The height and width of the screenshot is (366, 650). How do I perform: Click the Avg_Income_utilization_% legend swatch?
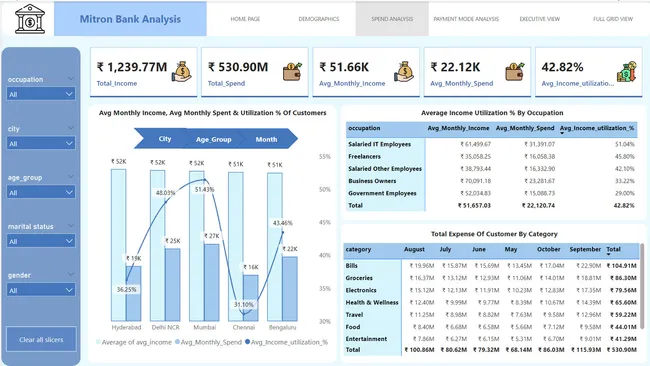click(247, 342)
